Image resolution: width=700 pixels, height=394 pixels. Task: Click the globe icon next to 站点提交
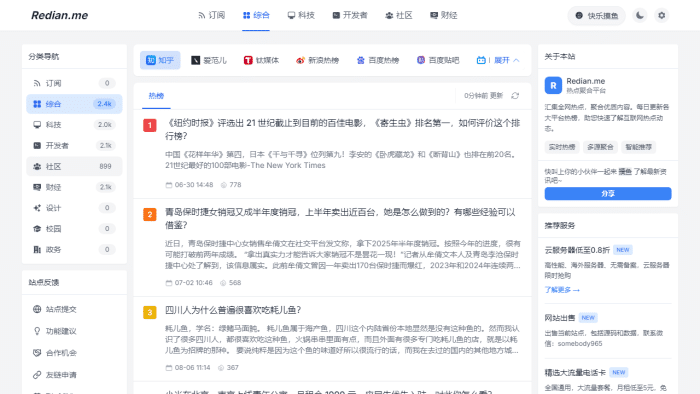click(37, 309)
